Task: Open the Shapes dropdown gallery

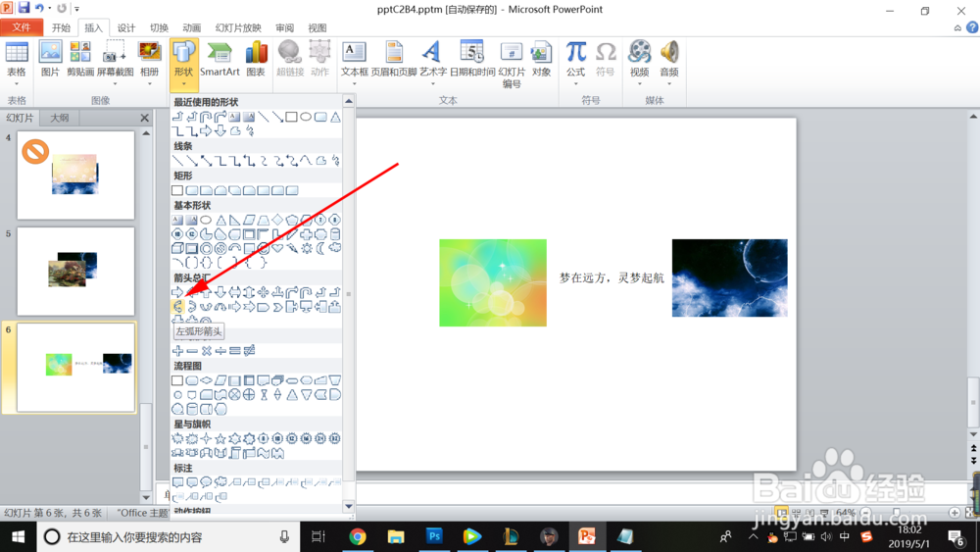Action: click(x=183, y=65)
